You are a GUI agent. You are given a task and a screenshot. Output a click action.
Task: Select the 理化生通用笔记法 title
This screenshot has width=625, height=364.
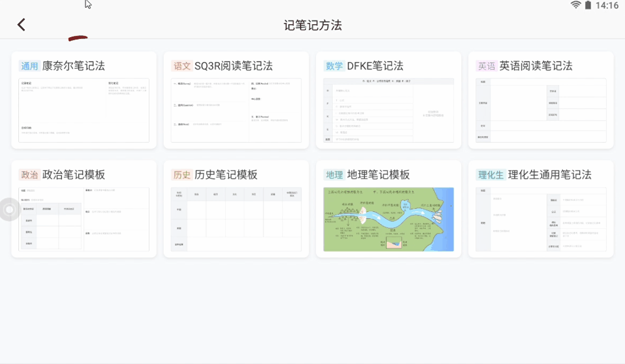coord(549,175)
